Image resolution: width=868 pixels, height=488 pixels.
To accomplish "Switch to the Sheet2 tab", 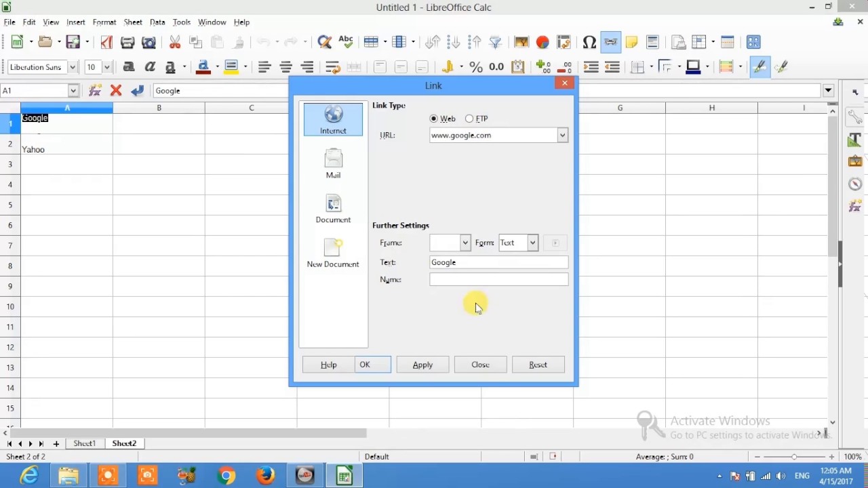I will tap(124, 443).
